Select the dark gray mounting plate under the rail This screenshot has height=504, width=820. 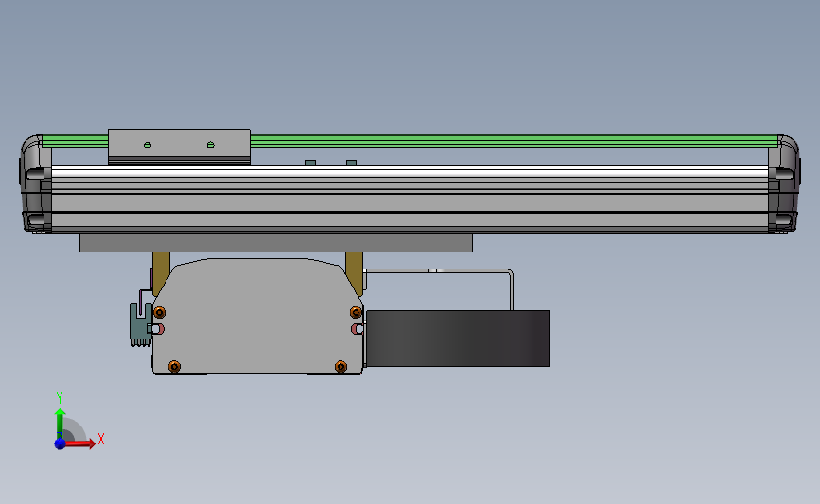pos(276,243)
